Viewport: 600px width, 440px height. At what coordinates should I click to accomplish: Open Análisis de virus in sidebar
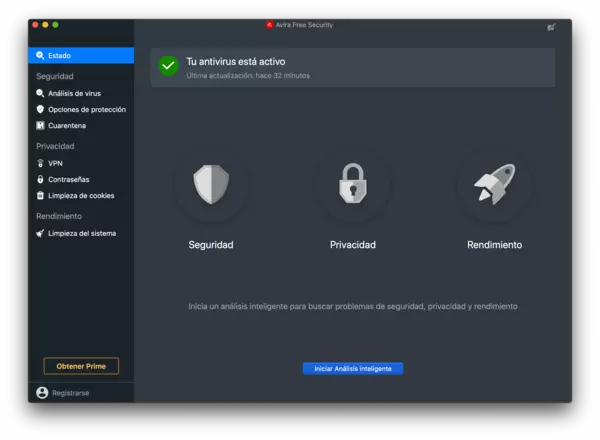pos(74,93)
